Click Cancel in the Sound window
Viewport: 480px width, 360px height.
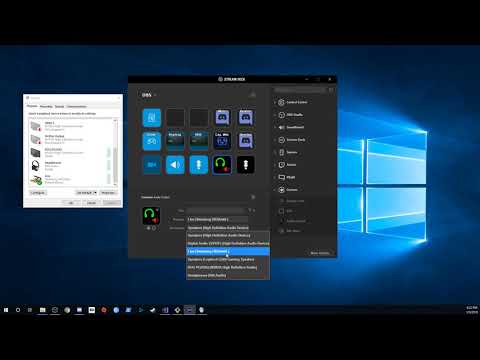[91, 203]
